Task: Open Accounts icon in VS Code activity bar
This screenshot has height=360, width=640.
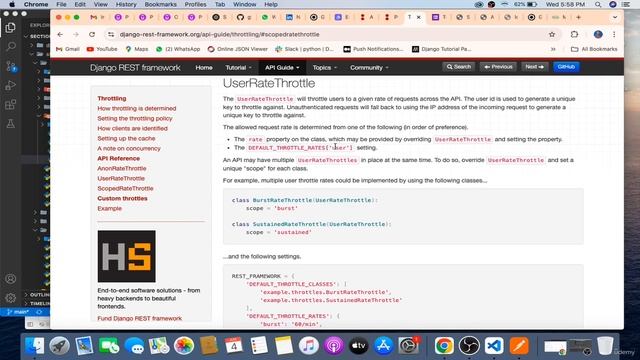Action: pos(11,279)
